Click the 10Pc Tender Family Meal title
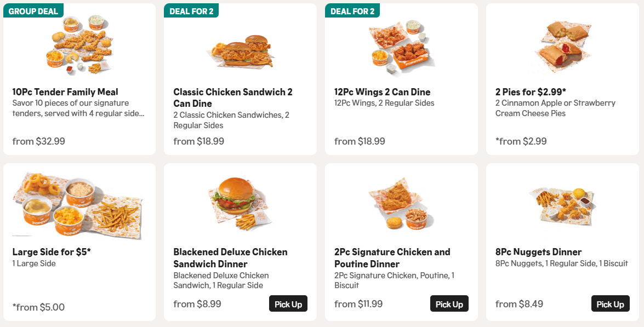 coord(65,92)
